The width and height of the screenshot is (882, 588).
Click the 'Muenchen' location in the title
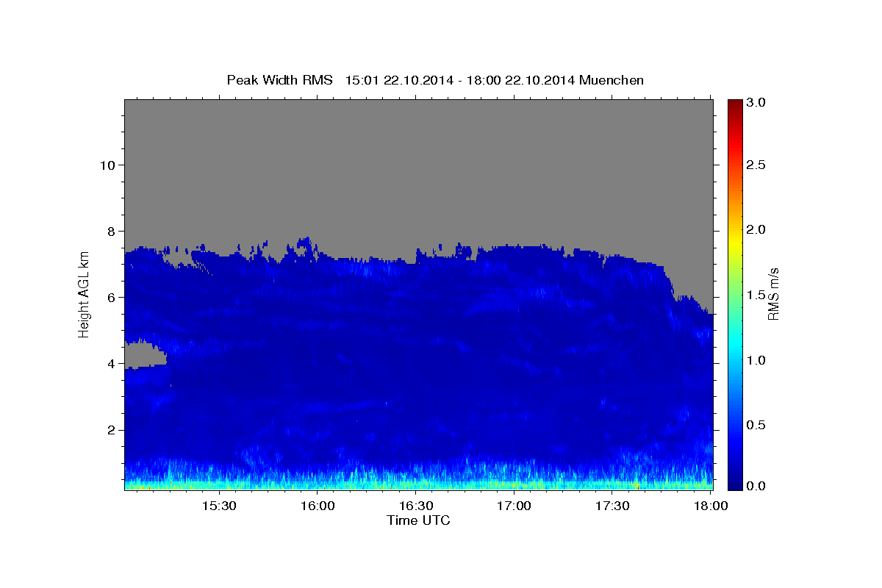(612, 80)
